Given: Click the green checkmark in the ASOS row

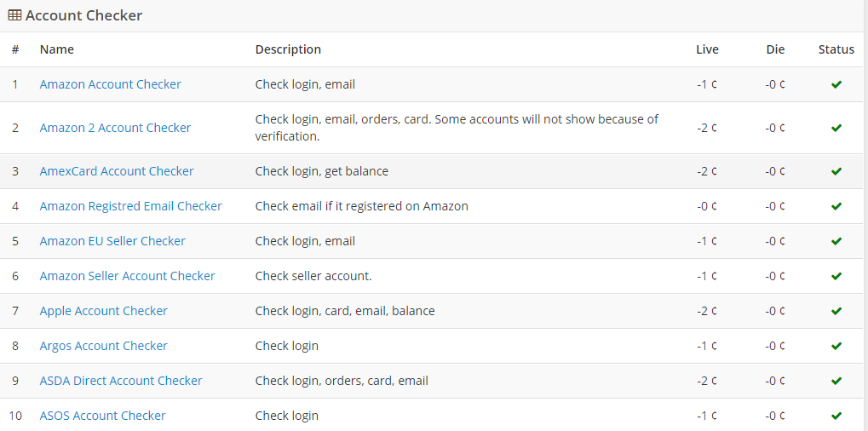Looking at the screenshot, I should 836,416.
